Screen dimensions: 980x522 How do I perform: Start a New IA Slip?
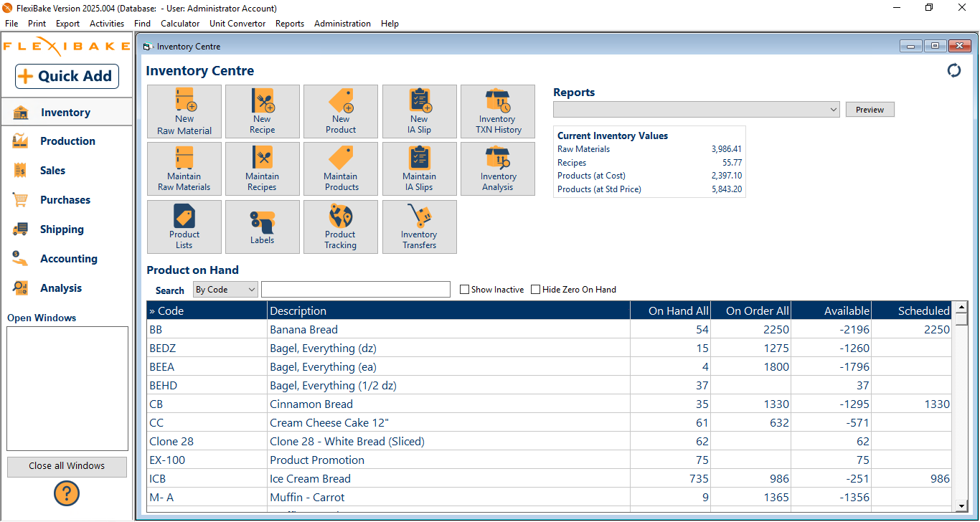tap(420, 111)
